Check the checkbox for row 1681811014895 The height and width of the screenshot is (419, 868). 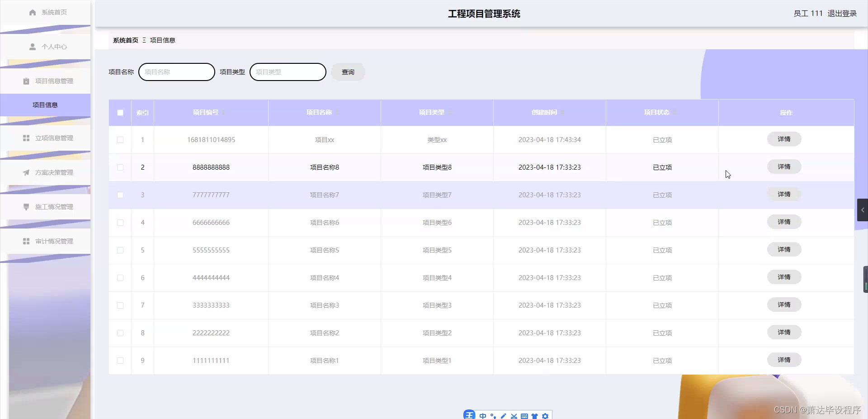120,140
